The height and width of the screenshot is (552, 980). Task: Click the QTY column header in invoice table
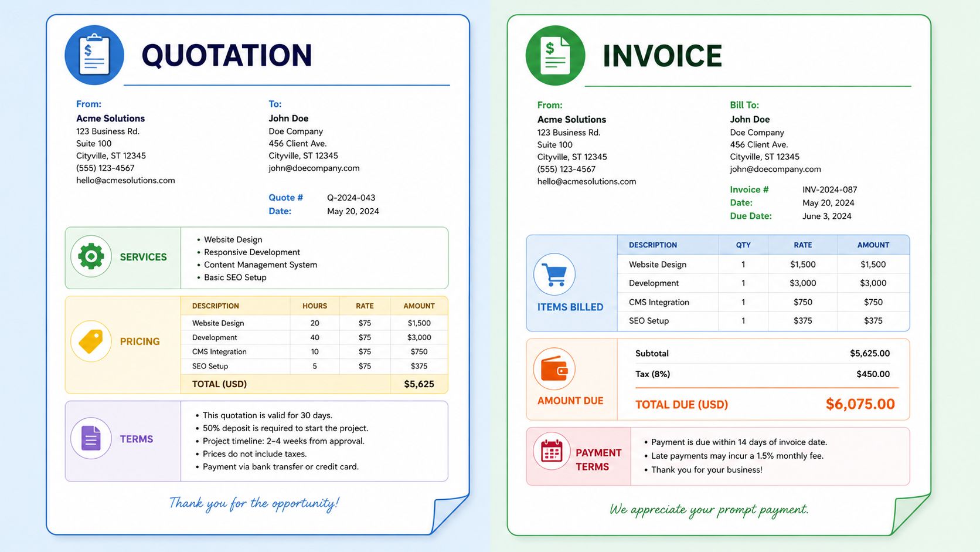[x=743, y=245]
